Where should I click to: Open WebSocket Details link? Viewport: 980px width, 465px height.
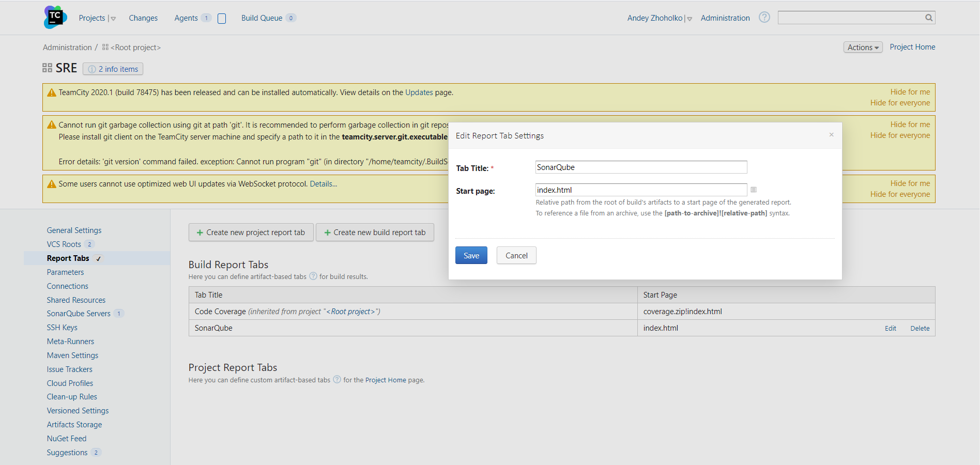(324, 184)
